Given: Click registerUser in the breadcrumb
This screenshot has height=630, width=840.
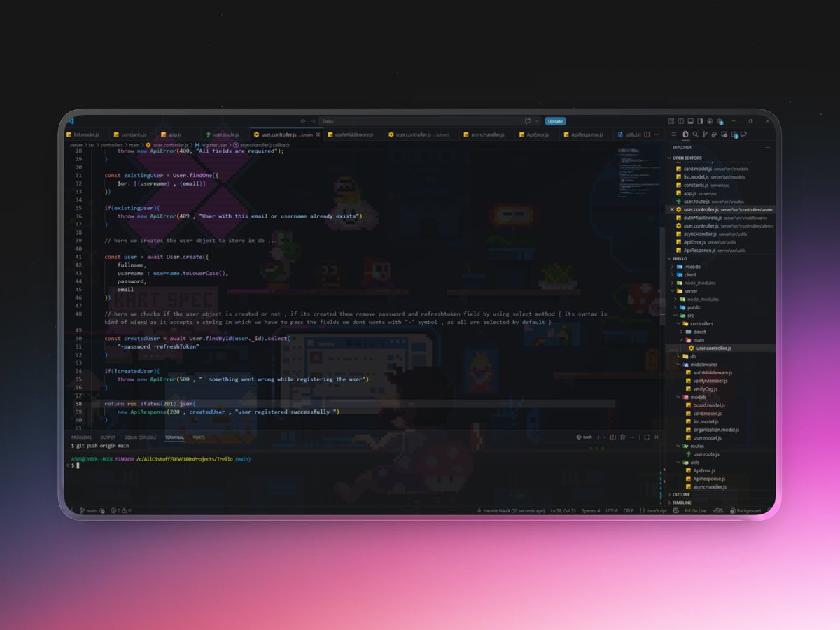Looking at the screenshot, I should (213, 144).
